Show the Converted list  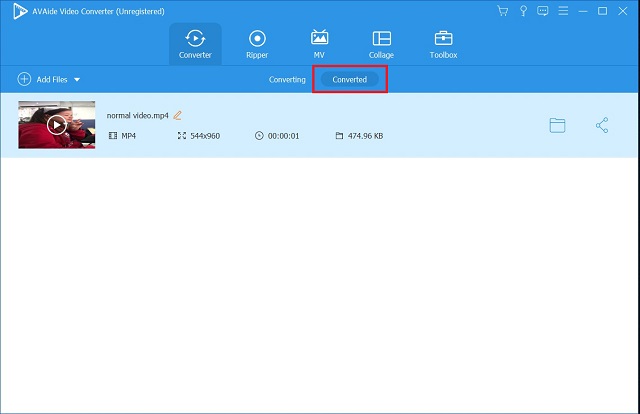click(349, 80)
